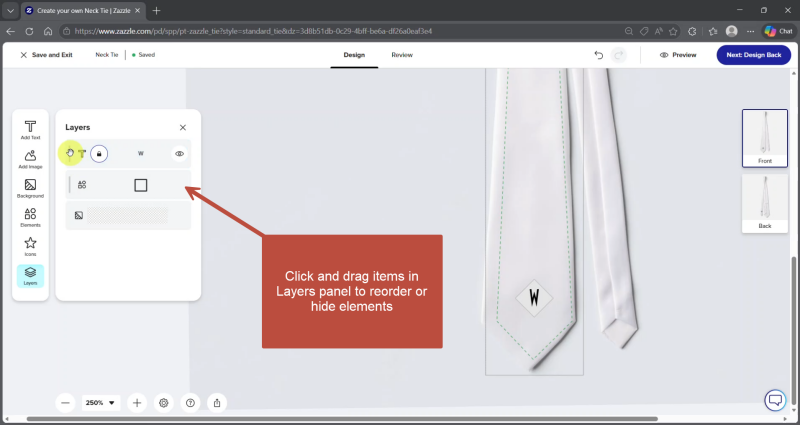Viewport: 800px width, 425px height.
Task: Open Read Aloud icon in address bar
Action: pos(659,31)
